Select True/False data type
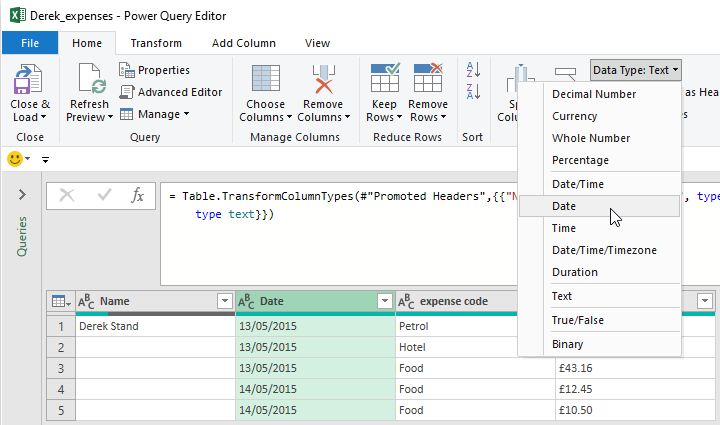 599,320
